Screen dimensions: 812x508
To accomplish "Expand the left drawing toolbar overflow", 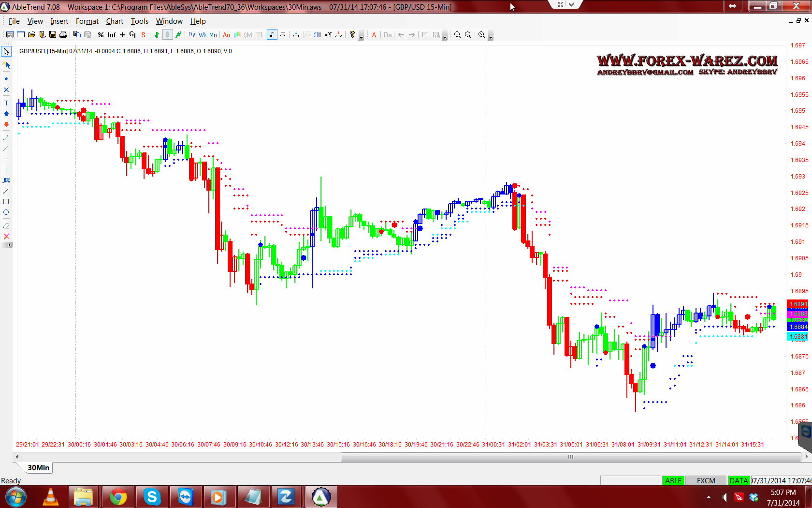I will click(8, 245).
